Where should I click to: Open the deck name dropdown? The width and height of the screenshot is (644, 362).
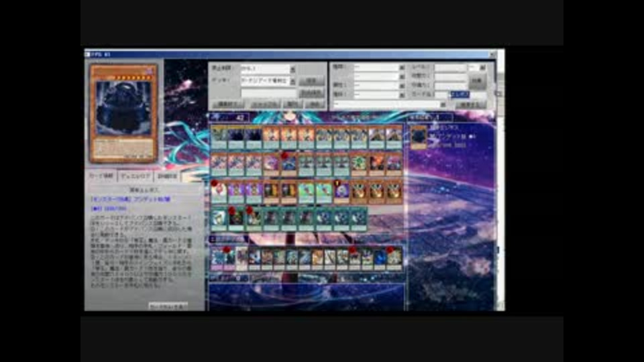click(x=268, y=81)
